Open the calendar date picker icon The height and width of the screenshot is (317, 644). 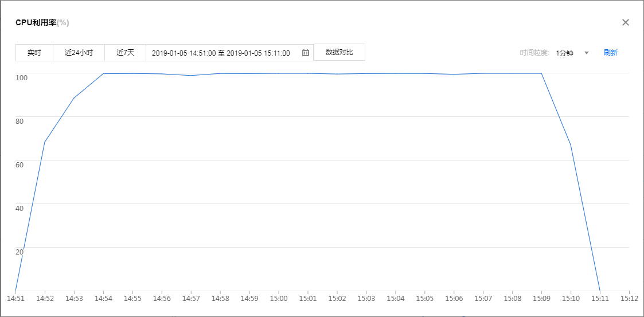[306, 53]
